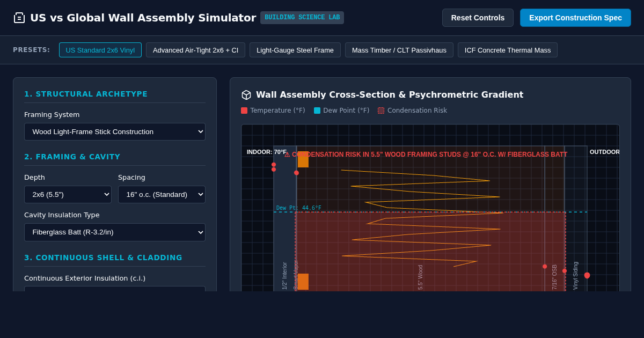Open the Cavity Insulation Type dropdown

(x=115, y=232)
